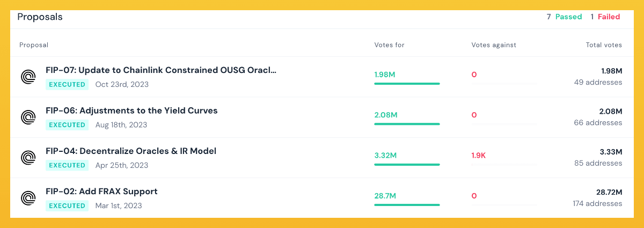Click the 28.7M votes-for value on FIP-02
The height and width of the screenshot is (228, 644).
point(385,196)
